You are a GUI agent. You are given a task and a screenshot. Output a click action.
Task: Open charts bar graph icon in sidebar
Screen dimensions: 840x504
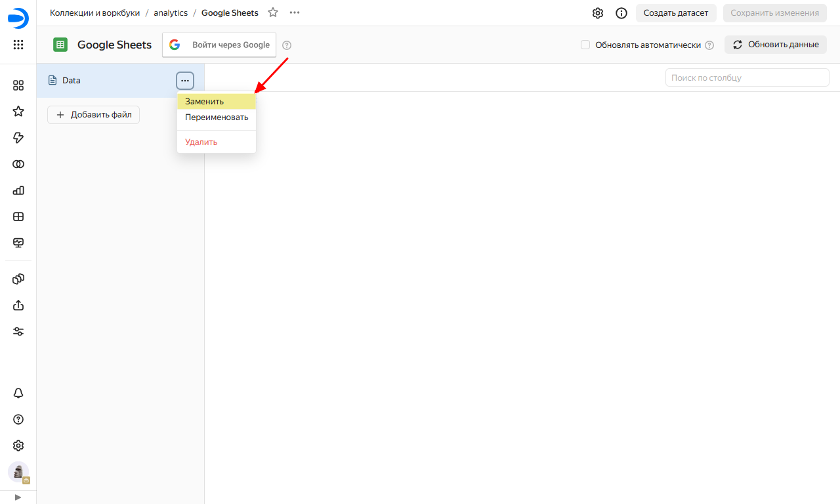(18, 190)
